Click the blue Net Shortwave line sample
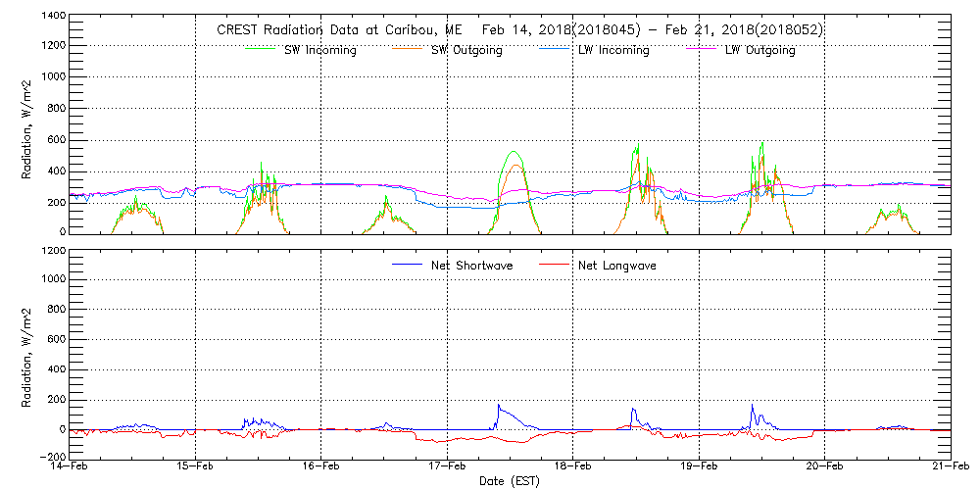Screen dimensions: 980x490 [x=407, y=265]
